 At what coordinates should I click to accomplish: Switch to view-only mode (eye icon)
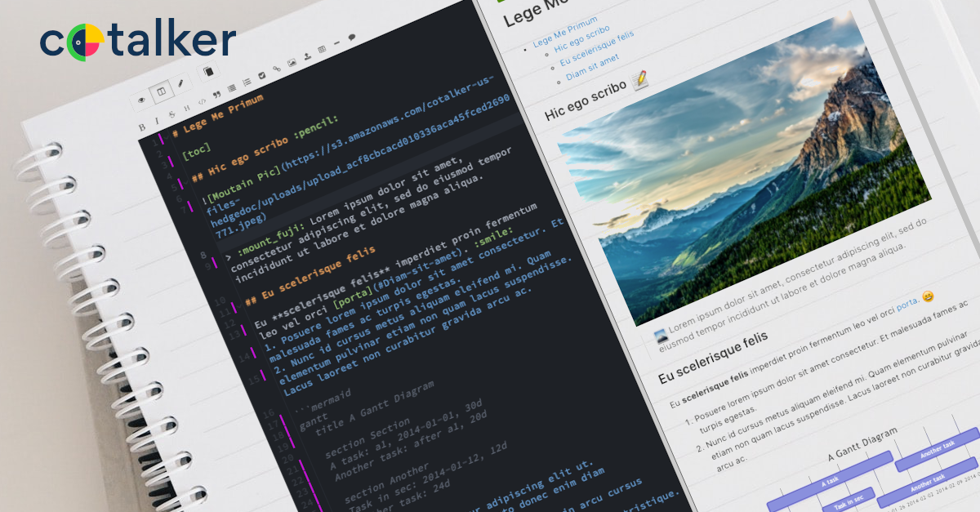click(x=141, y=100)
